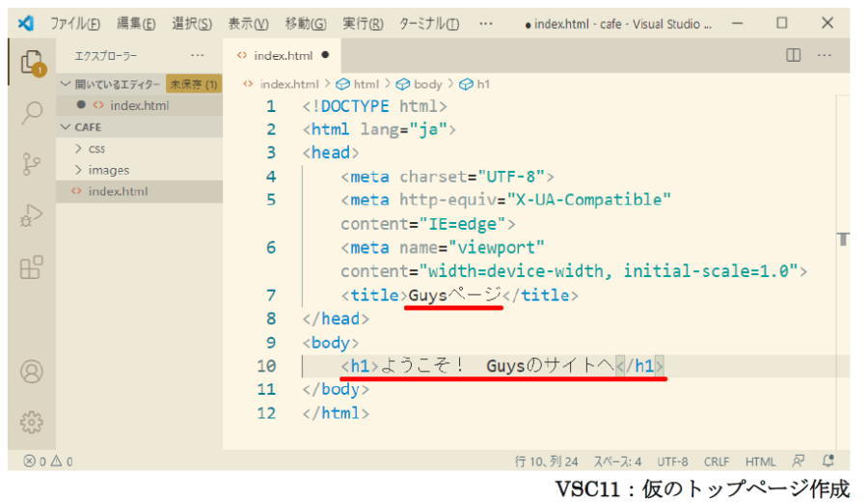Select index.html under open editors

click(140, 105)
